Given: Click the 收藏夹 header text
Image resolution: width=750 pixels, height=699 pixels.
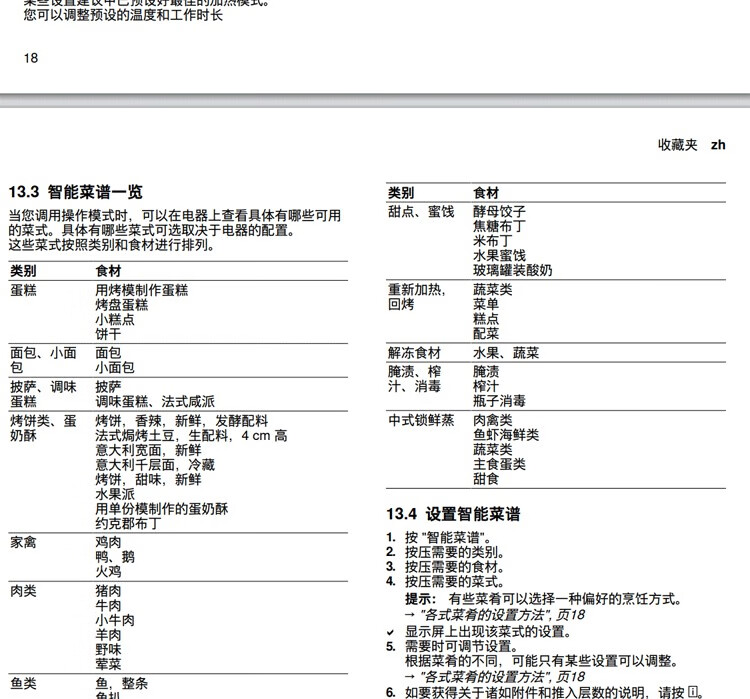Looking at the screenshot, I should (x=678, y=144).
